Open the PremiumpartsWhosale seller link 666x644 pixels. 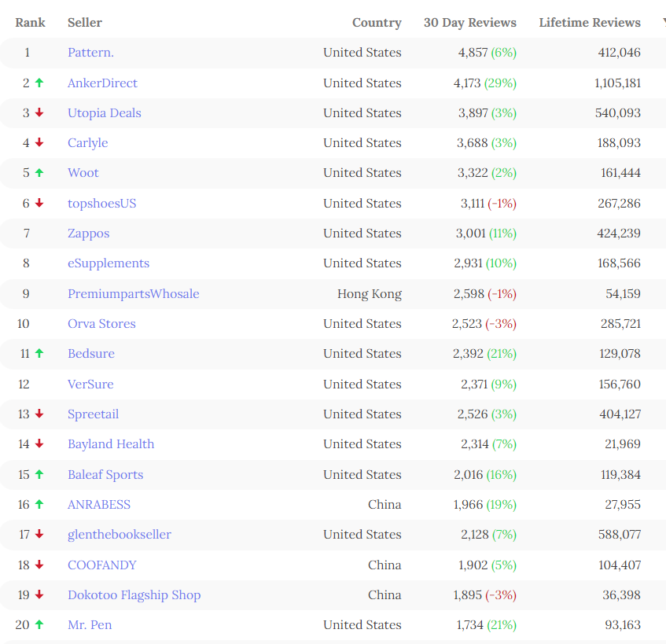(133, 293)
